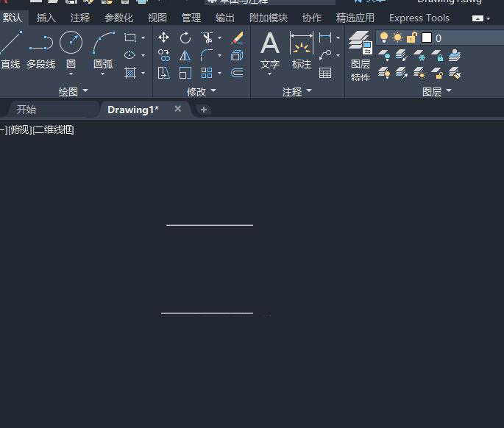
Task: Activate the Rotate tool
Action: [x=185, y=38]
